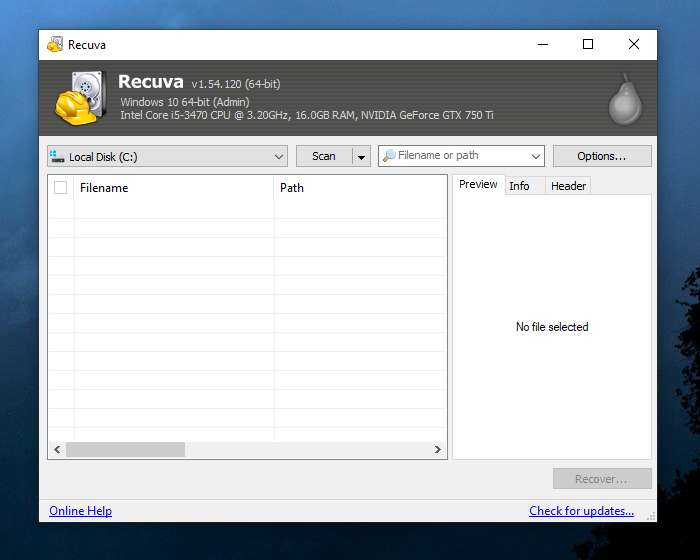
Task: Click the Windows 10 64-bit (Admin) text
Action: [185, 102]
